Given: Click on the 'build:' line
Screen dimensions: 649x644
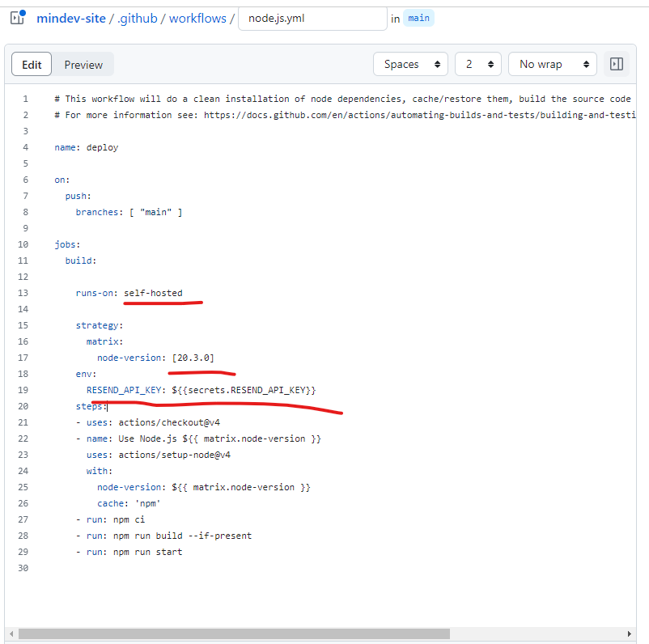Looking at the screenshot, I should pyautogui.click(x=81, y=261).
